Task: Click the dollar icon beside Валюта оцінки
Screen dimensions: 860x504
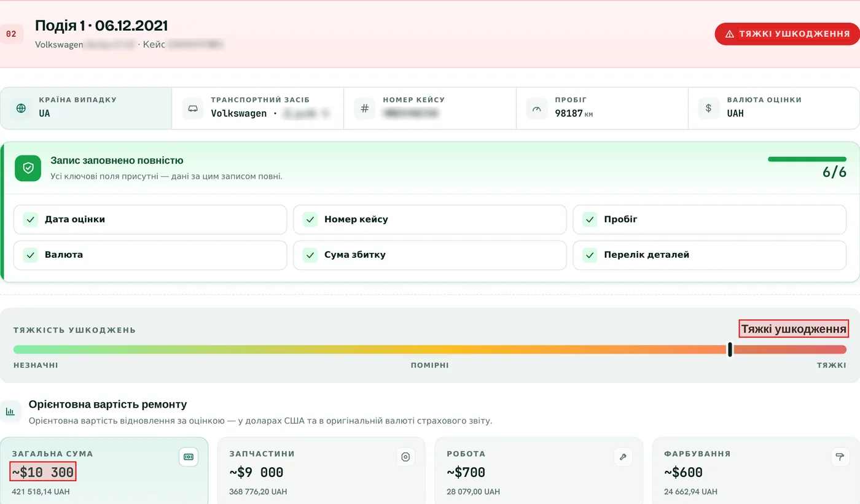Action: coord(708,109)
